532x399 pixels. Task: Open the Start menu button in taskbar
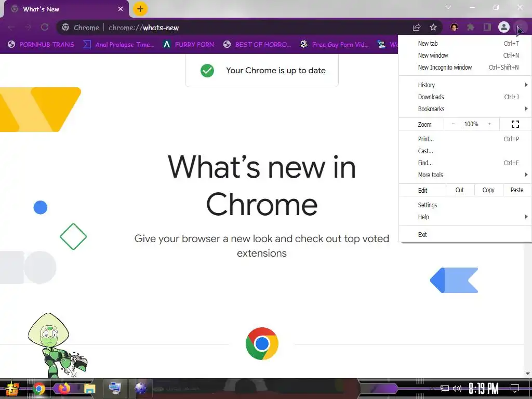tap(12, 389)
